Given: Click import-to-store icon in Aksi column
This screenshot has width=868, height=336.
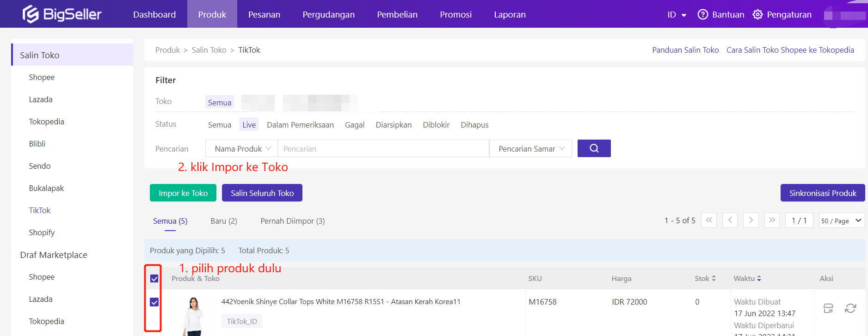Looking at the screenshot, I should pos(828,308).
